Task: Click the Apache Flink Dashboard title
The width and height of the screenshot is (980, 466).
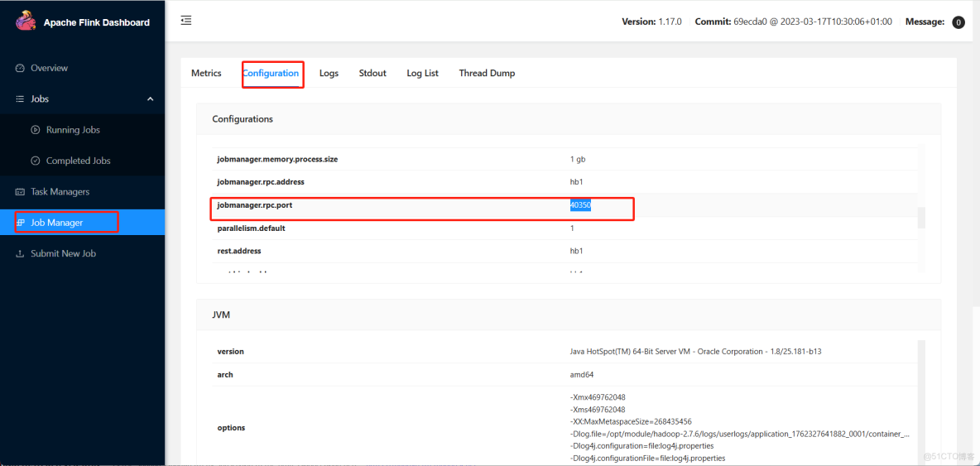Action: pos(97,22)
